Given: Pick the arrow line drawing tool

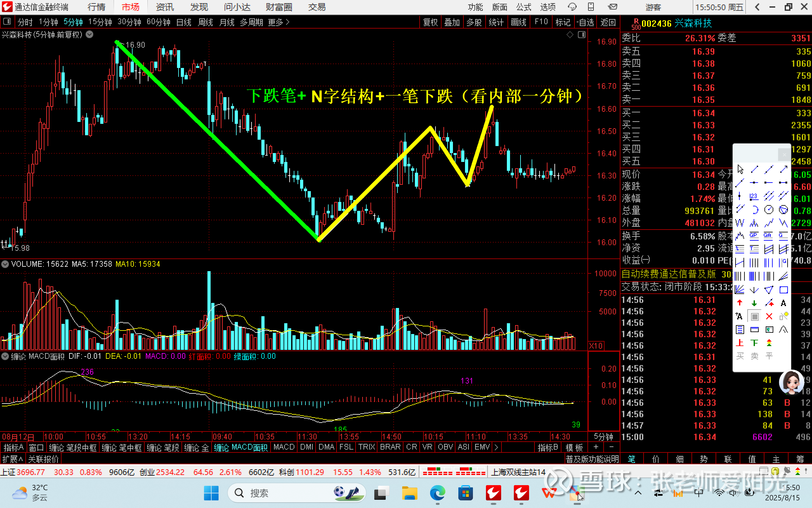Looking at the screenshot, I should click(x=783, y=169).
